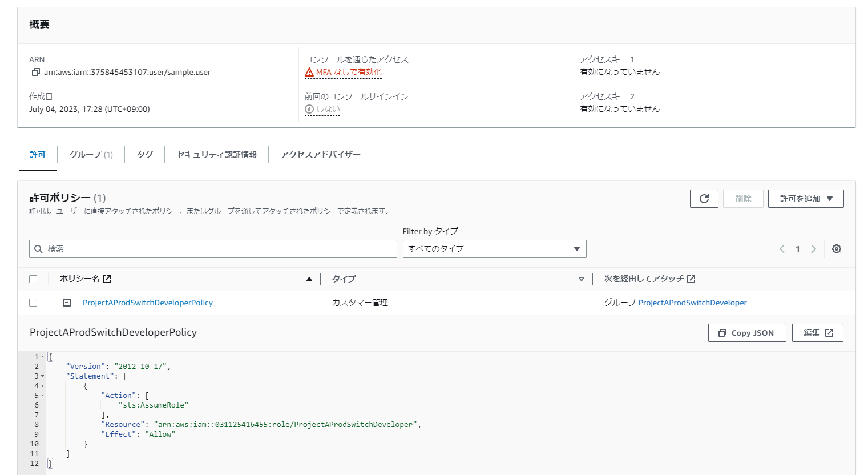Image resolution: width=868 pixels, height=475 pixels.
Task: Click the "Version": "2012-10-17" line
Action: (118, 367)
